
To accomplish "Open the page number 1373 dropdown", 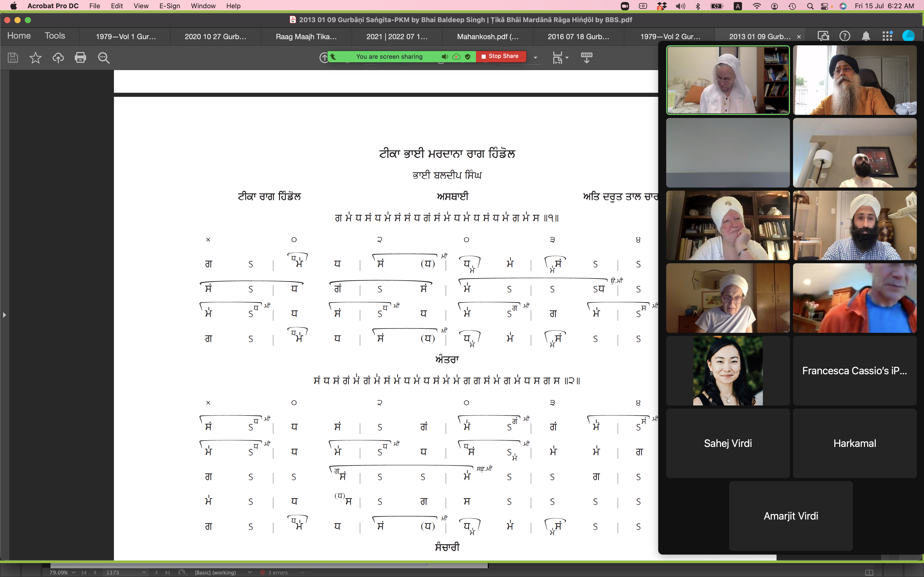I will 144,572.
